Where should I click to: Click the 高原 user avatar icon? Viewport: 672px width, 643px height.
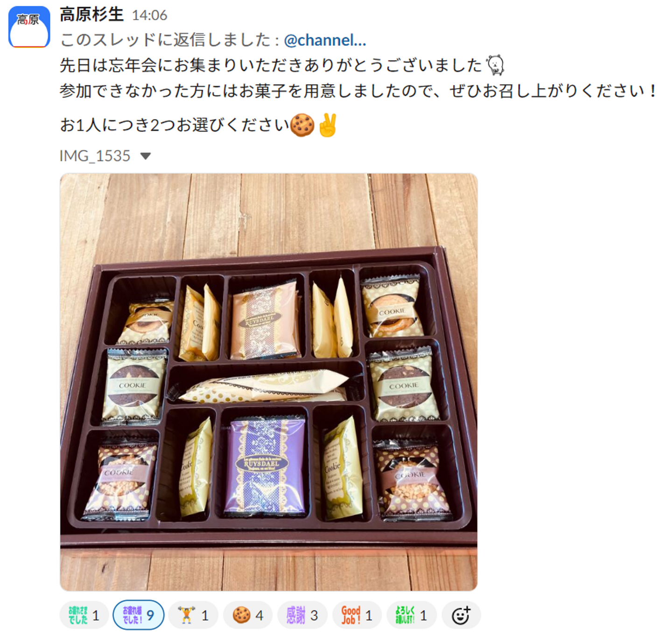pos(29,27)
